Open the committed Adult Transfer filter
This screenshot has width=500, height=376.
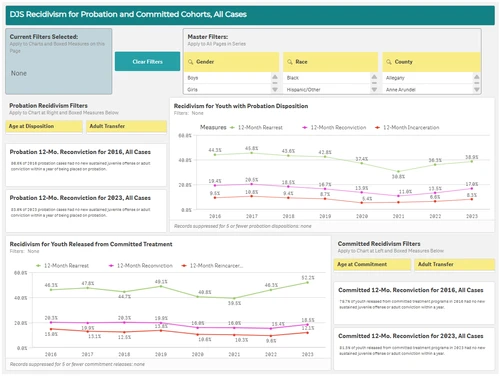(455, 264)
